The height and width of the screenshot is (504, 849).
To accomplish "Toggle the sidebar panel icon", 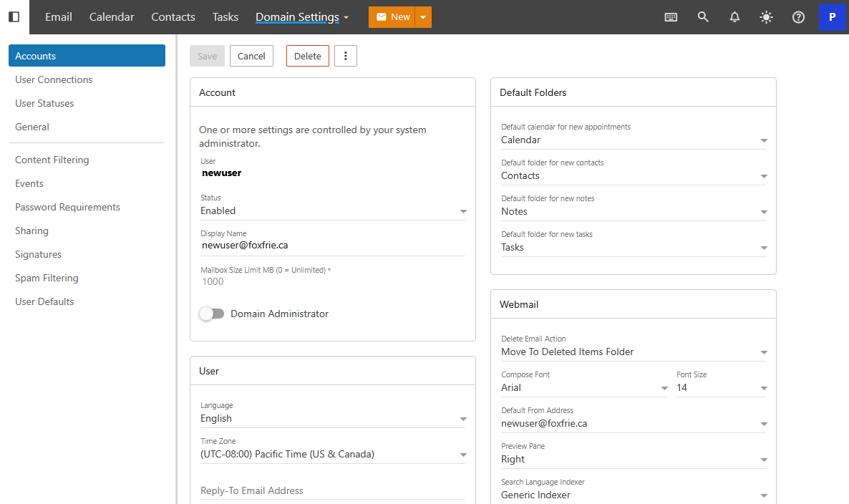I will (x=14, y=17).
